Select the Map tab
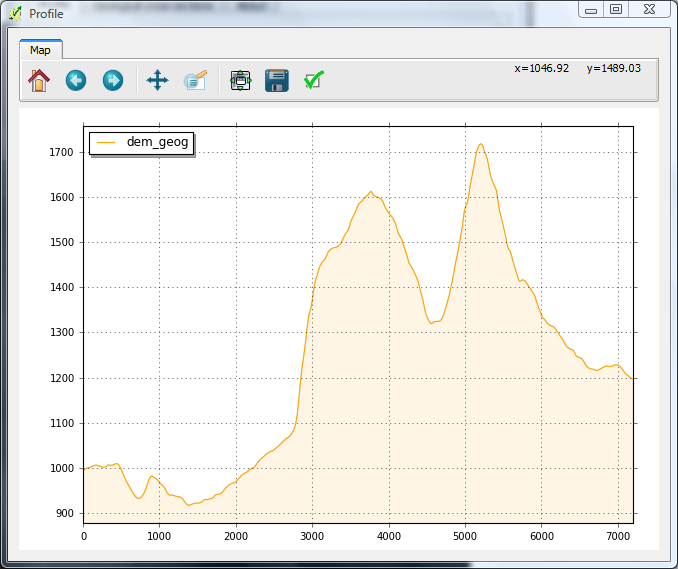678x569 pixels. coord(41,50)
